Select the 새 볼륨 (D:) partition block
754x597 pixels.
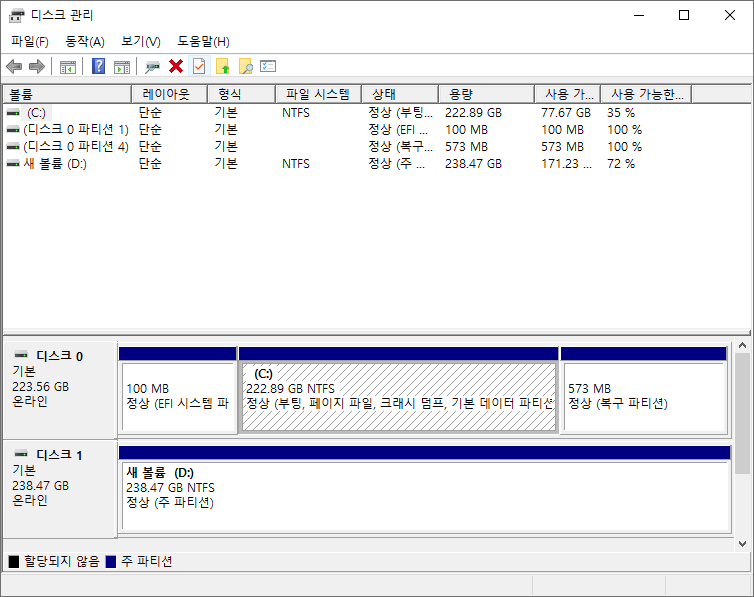(x=425, y=489)
